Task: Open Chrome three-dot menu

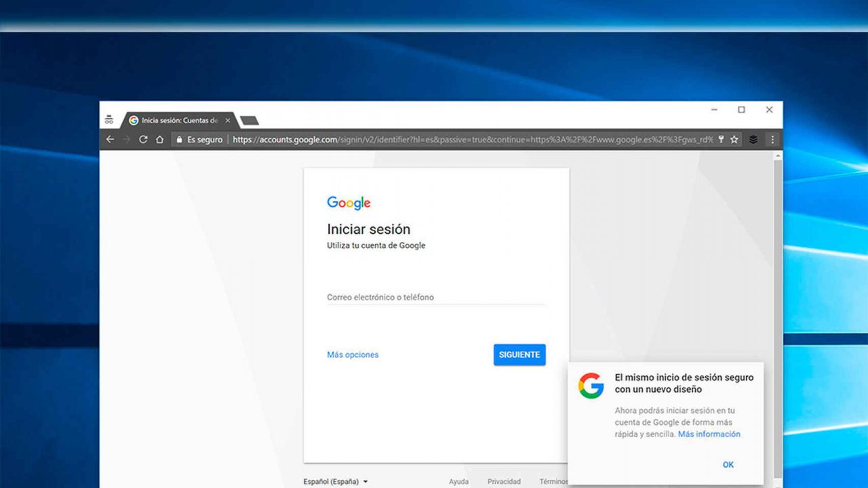Action: [772, 140]
